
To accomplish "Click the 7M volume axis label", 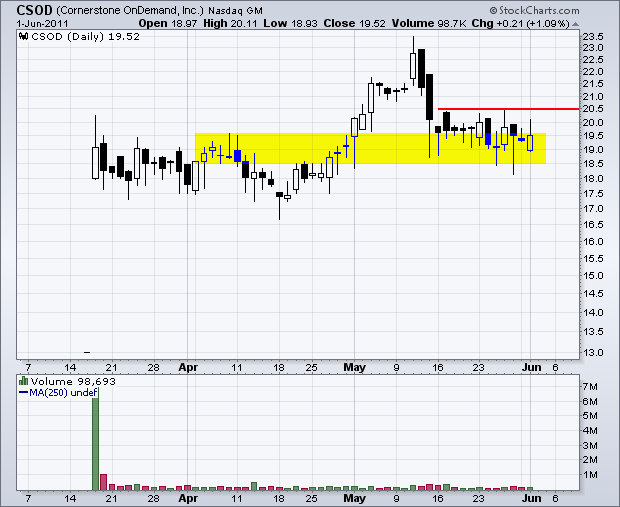I will [x=590, y=386].
